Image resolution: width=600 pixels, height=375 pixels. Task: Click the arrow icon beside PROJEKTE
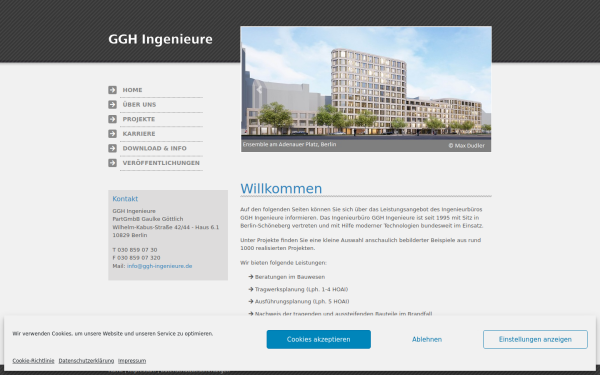pos(112,119)
